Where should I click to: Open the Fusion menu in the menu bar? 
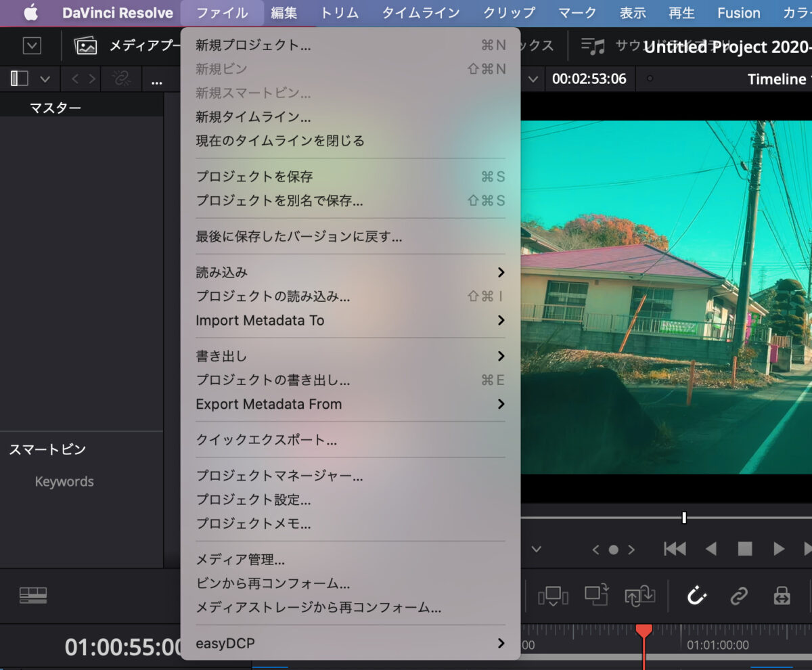[739, 13]
